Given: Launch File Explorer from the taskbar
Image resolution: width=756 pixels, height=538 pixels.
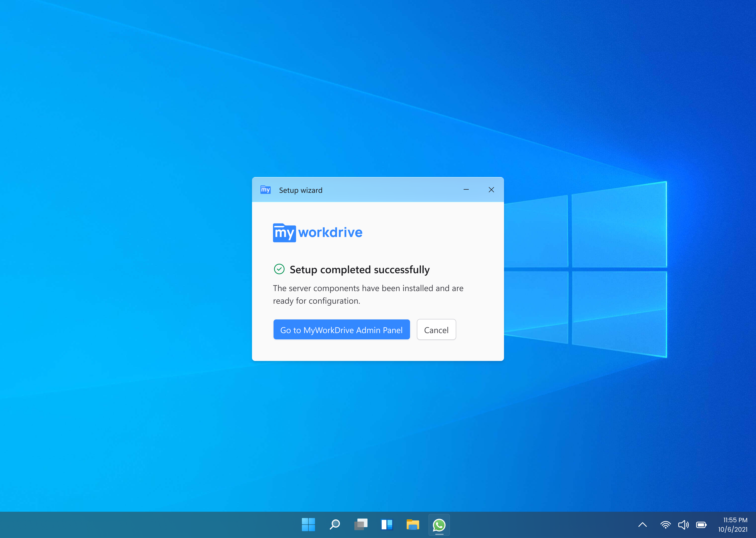Looking at the screenshot, I should [413, 525].
